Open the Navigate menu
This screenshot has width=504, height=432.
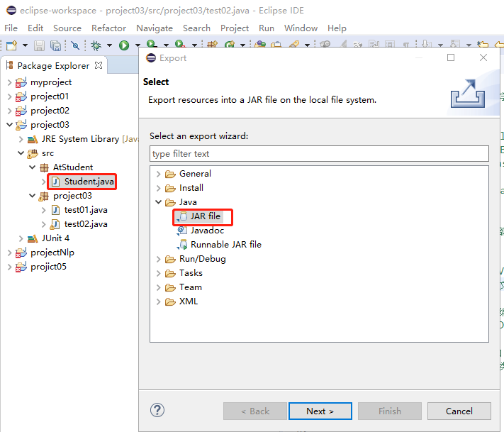click(155, 28)
